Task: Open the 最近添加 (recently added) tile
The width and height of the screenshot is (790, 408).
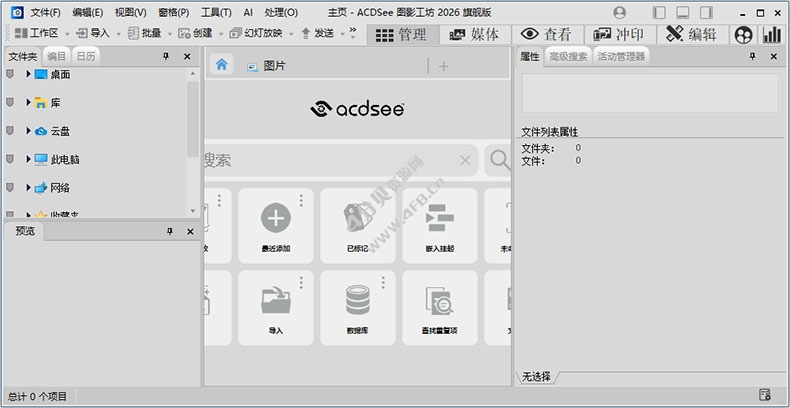Action: click(276, 225)
